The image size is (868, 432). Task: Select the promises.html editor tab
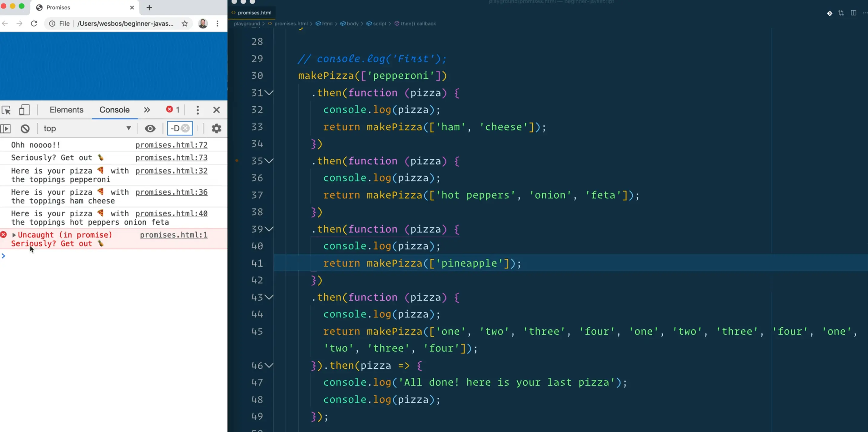click(254, 13)
